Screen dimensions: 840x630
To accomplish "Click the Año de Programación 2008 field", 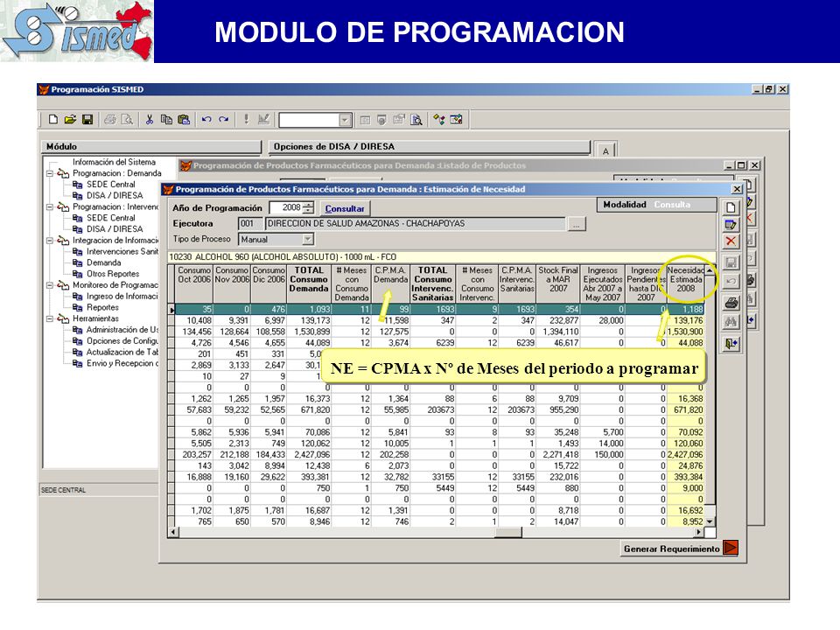I will [286, 208].
